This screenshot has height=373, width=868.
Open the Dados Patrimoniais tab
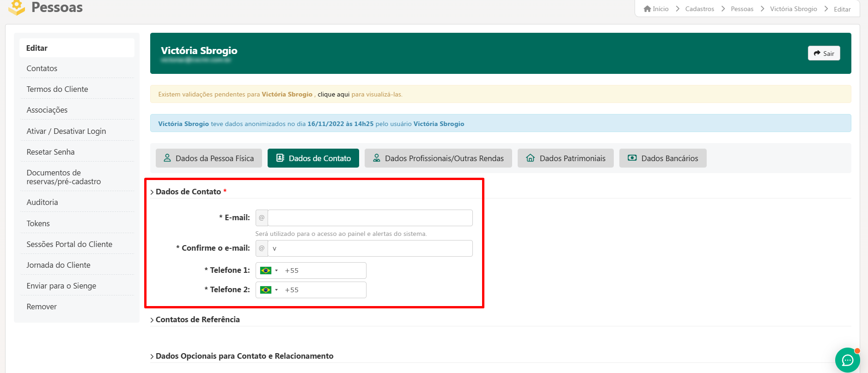(x=566, y=158)
